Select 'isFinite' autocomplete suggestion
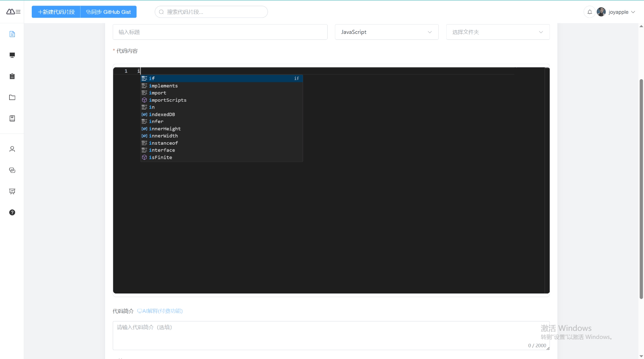644x359 pixels. tap(221, 158)
